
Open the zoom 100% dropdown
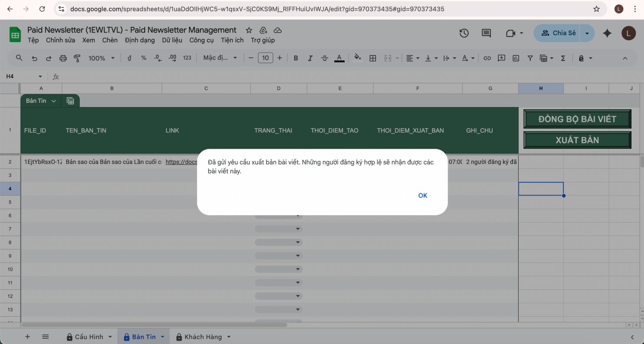pyautogui.click(x=101, y=58)
